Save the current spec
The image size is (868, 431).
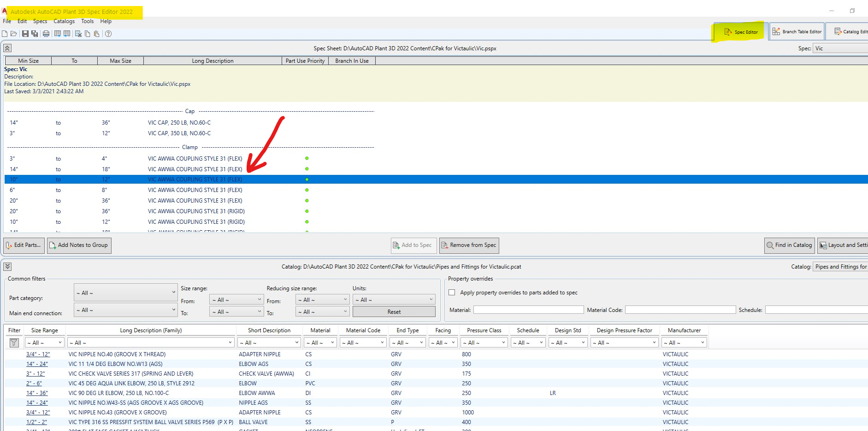pyautogui.click(x=25, y=33)
